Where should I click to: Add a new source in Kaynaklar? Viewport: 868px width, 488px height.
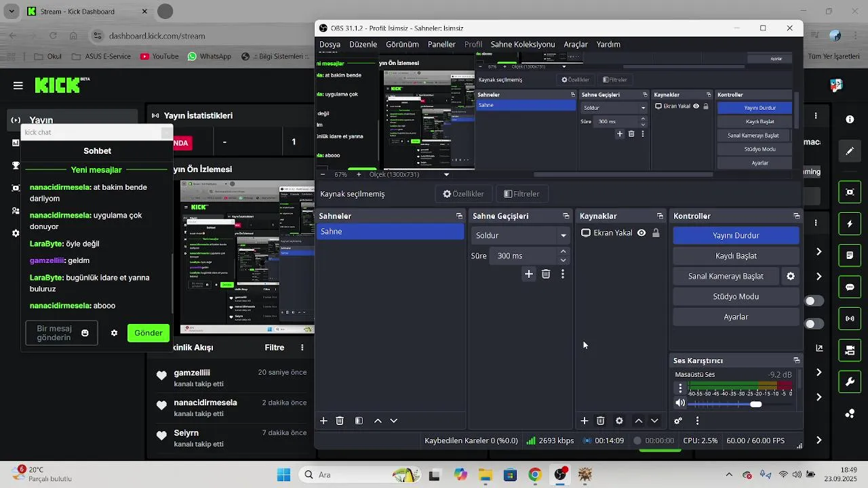[585, 421]
